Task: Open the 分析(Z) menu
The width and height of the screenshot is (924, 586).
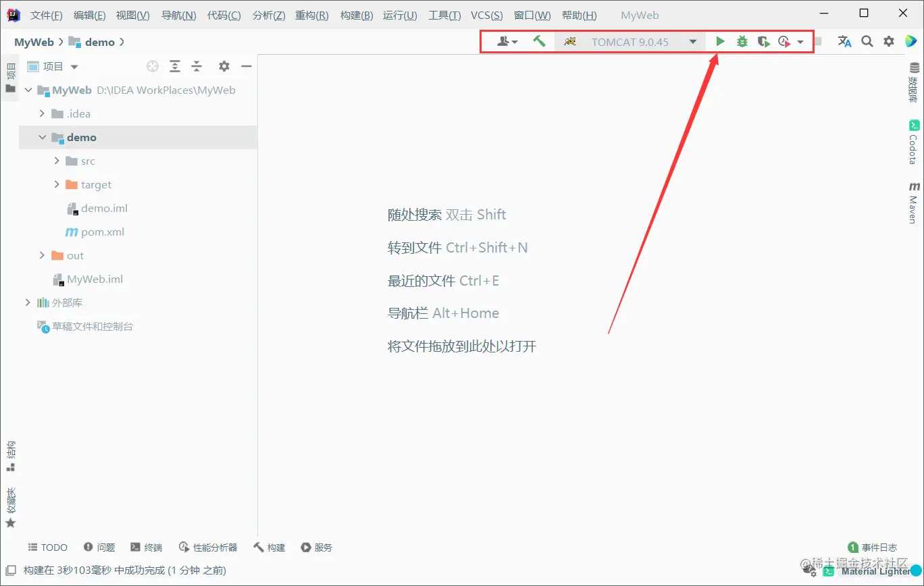Action: pos(268,15)
